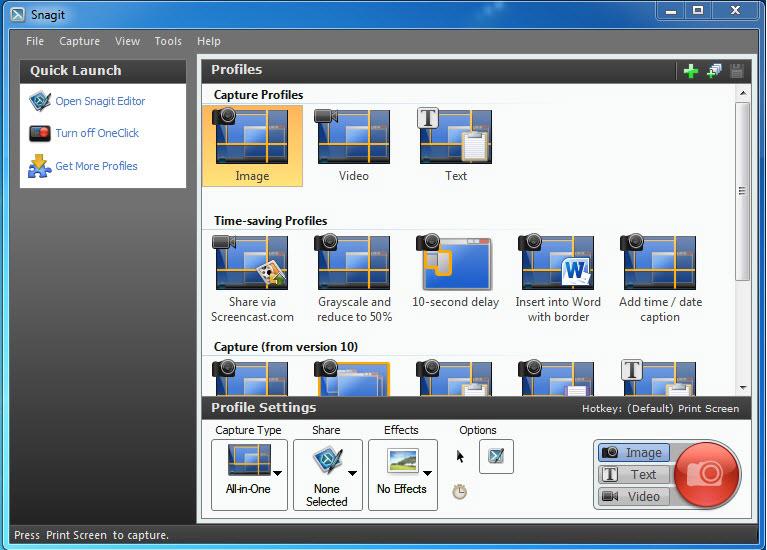Open the Share dropdown arrow

[x=352, y=473]
